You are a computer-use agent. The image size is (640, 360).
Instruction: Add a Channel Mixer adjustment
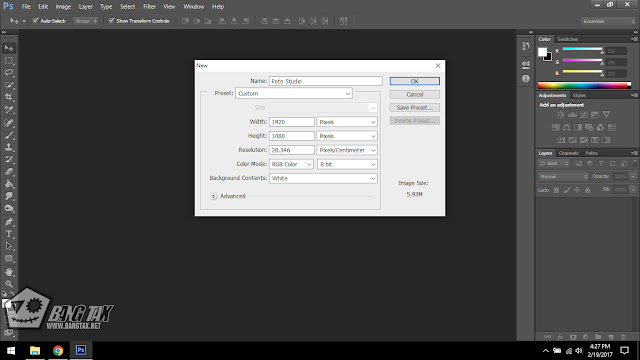pos(600,127)
